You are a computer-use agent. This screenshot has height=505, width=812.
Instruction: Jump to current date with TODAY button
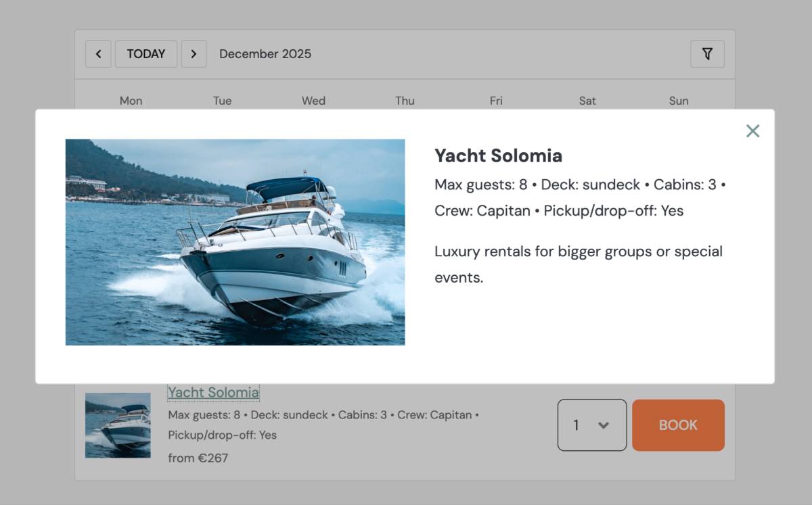pos(146,54)
